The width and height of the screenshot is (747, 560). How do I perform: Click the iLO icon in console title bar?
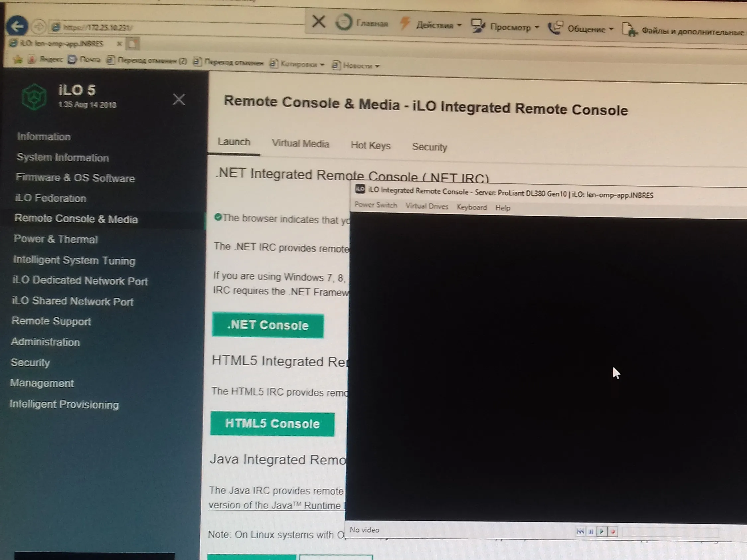(360, 189)
